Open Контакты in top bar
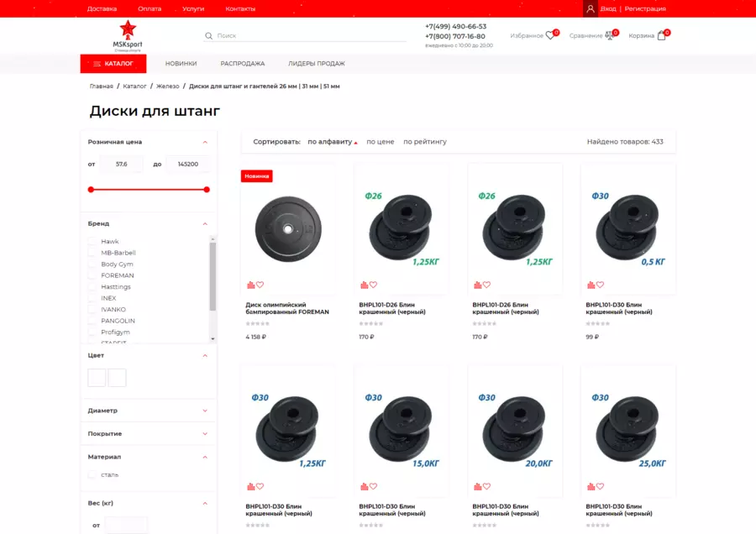 (240, 8)
